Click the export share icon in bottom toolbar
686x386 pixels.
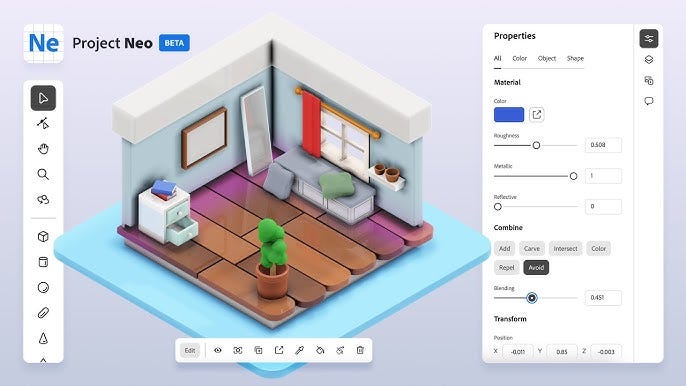tap(279, 350)
